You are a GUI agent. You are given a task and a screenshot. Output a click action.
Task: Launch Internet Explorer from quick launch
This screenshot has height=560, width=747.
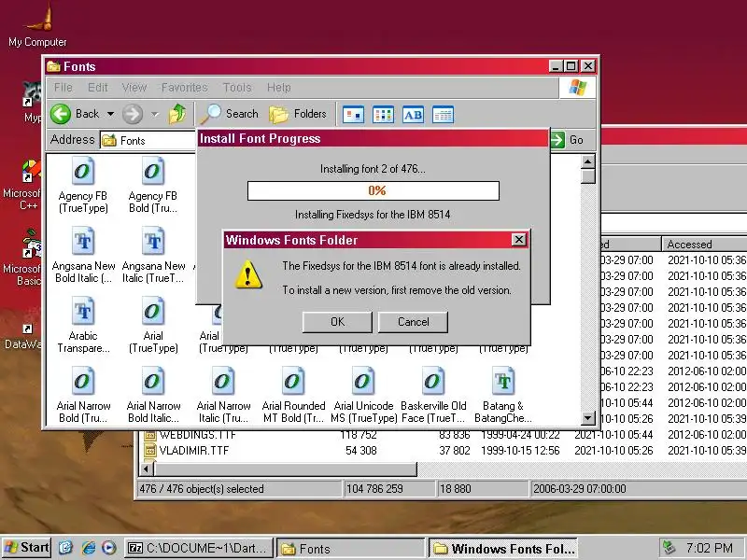point(88,548)
